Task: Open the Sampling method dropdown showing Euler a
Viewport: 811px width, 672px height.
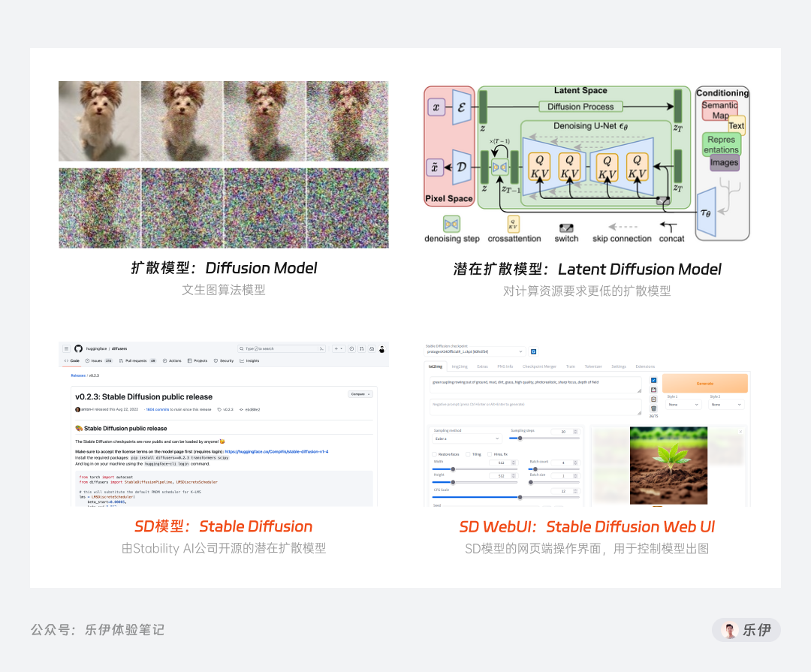Action: tap(467, 438)
